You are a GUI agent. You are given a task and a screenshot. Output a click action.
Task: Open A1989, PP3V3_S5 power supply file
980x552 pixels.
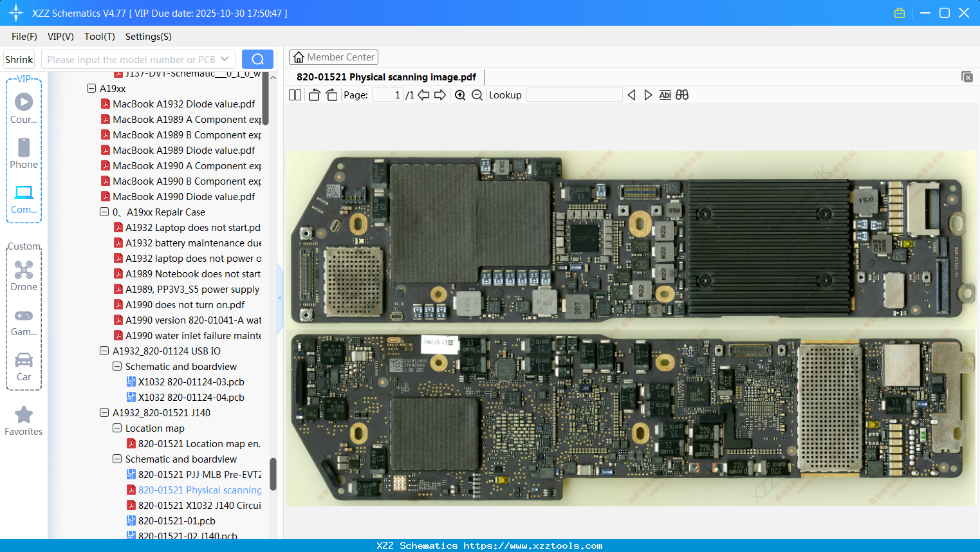(x=187, y=290)
